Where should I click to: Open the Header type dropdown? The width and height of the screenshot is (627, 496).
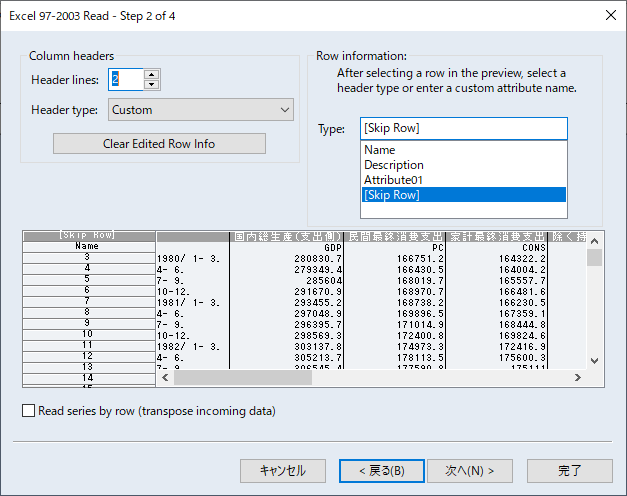pos(201,110)
